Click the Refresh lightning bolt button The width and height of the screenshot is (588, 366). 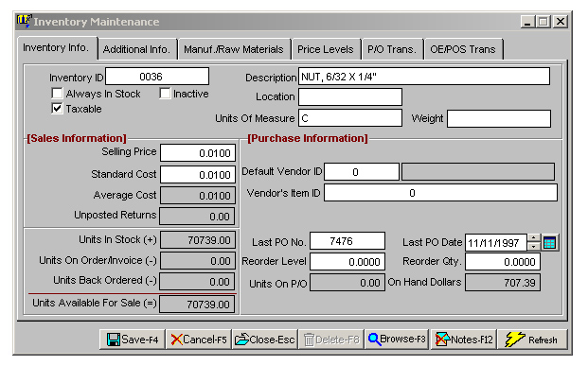(532, 340)
